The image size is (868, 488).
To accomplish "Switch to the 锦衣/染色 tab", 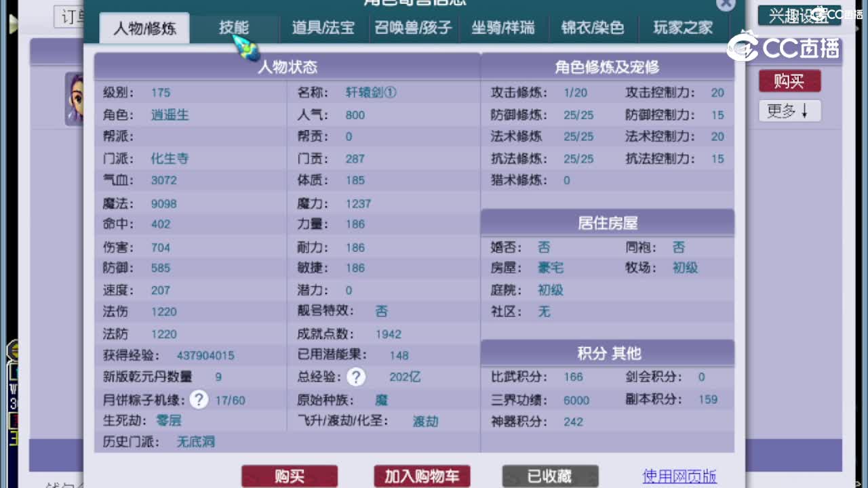I will (x=592, y=28).
